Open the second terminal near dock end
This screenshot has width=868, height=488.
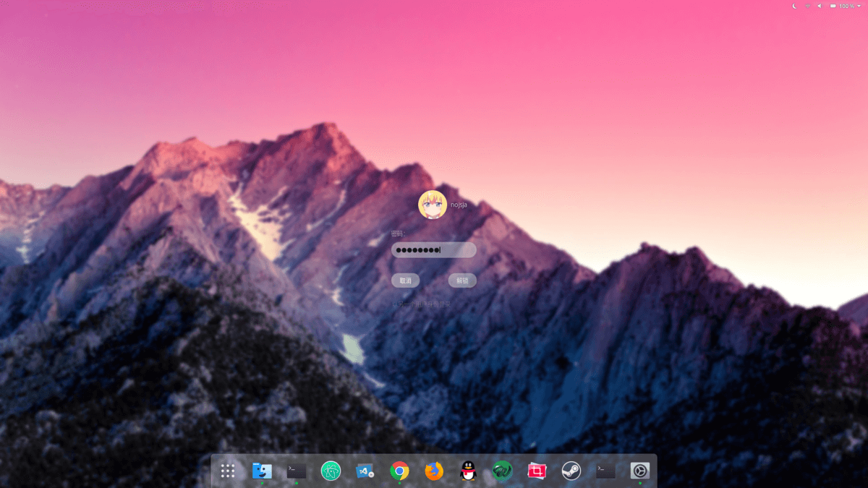[x=605, y=471]
